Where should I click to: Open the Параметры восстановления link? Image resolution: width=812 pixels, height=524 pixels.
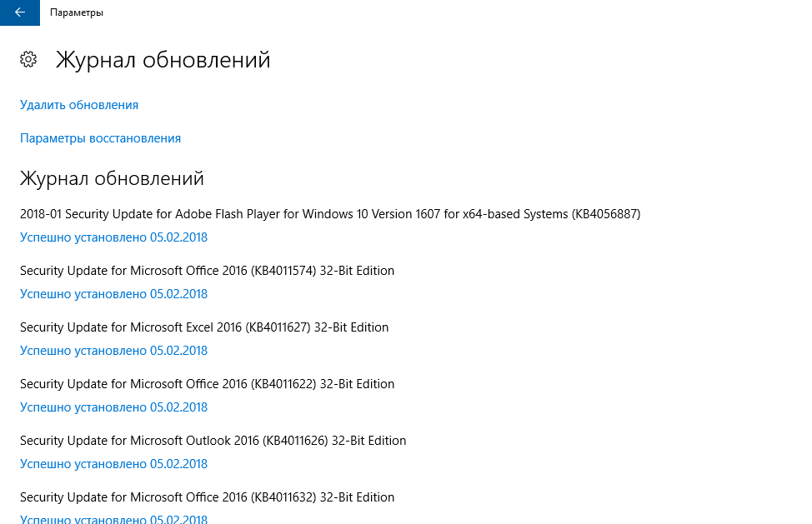[x=101, y=138]
